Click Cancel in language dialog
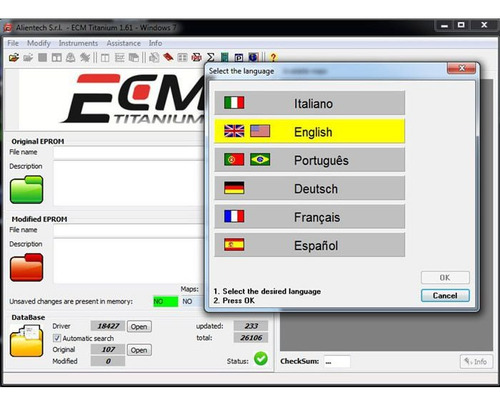The image size is (500, 405). (445, 295)
